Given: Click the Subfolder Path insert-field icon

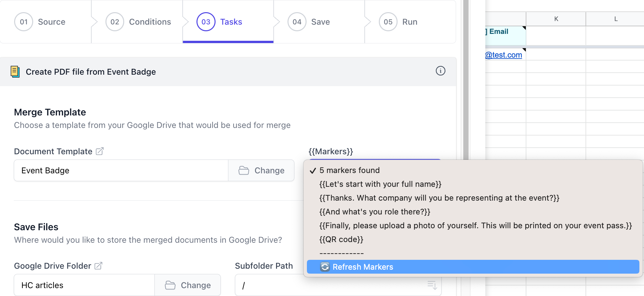Looking at the screenshot, I should tap(432, 285).
